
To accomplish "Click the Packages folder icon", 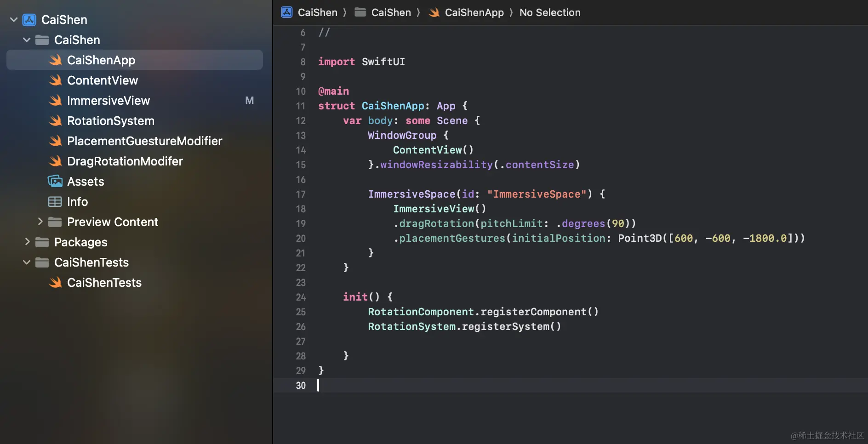I will (x=42, y=242).
